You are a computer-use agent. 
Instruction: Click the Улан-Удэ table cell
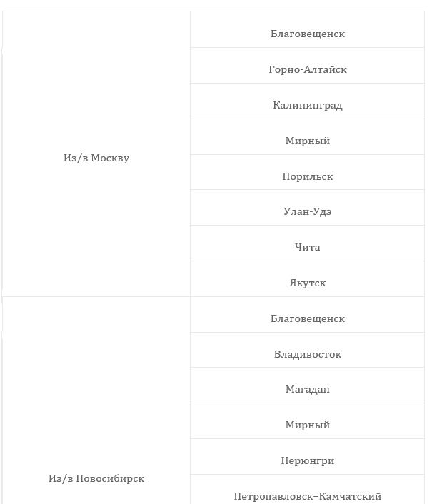click(x=308, y=208)
